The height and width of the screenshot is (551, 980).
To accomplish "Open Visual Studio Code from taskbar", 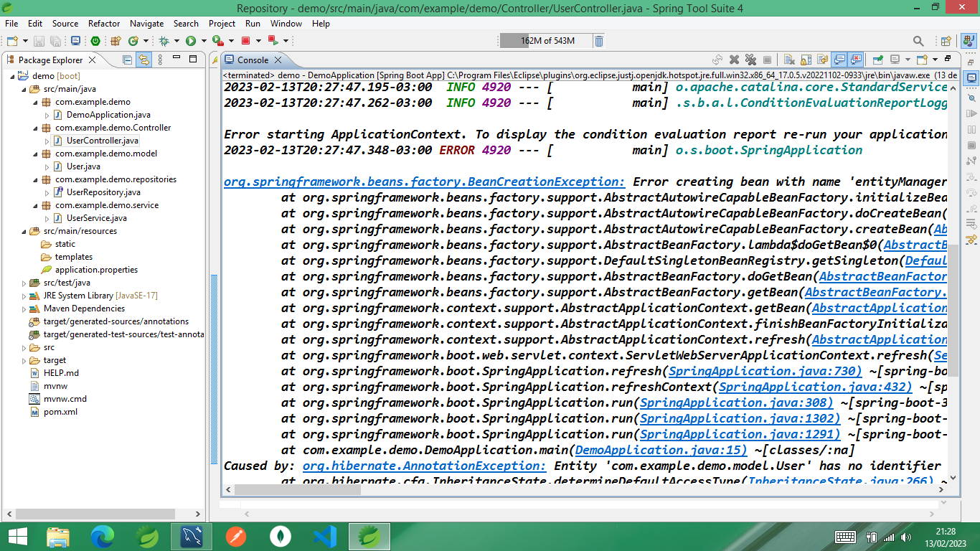I will coord(325,537).
